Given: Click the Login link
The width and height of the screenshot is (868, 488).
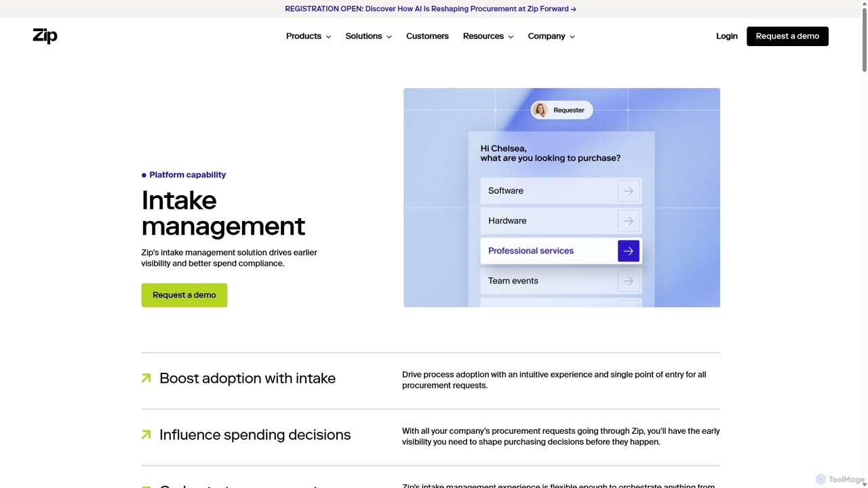Looking at the screenshot, I should pyautogui.click(x=727, y=36).
